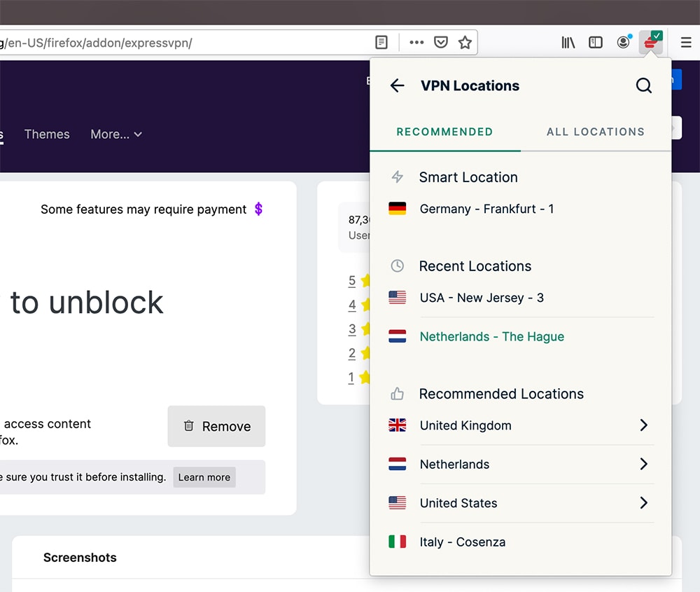Open the 5-star reviews link
The width and height of the screenshot is (700, 592).
(352, 280)
